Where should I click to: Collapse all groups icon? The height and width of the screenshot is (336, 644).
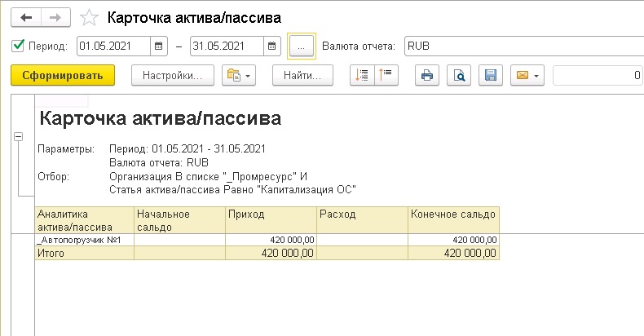[x=386, y=75]
